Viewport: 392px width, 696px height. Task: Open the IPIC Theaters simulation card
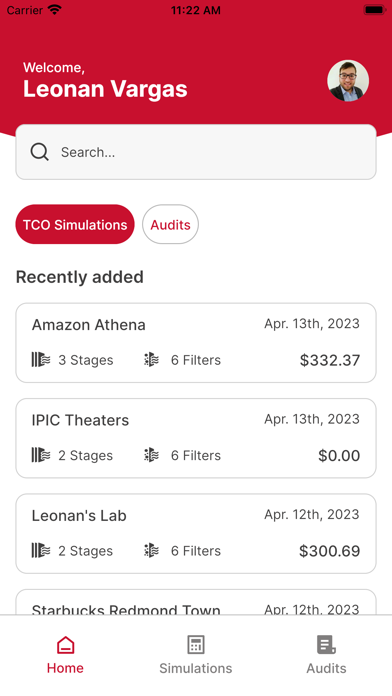196,438
